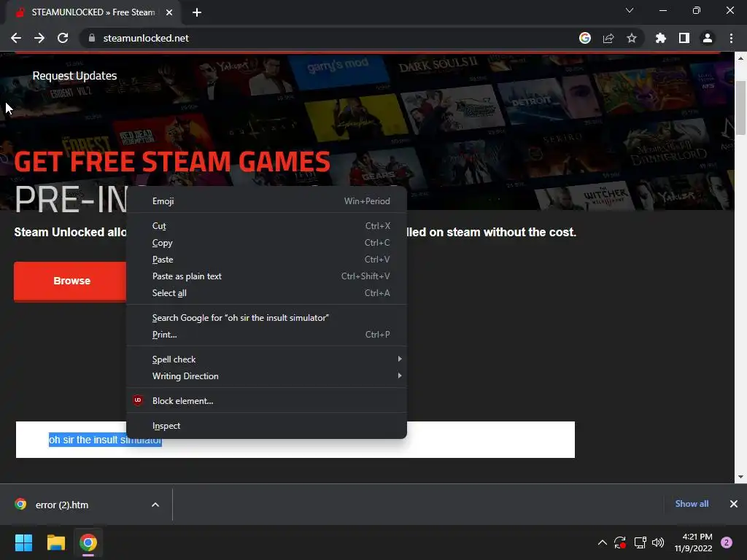Viewport: 747px width, 560px height.
Task: Expand Writing Direction submenu
Action: click(x=266, y=376)
